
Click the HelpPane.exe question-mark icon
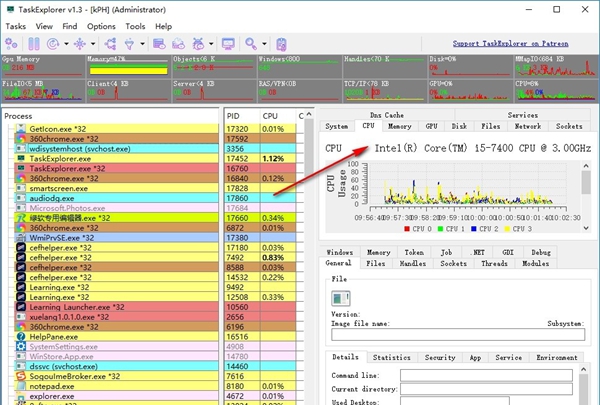pos(21,336)
